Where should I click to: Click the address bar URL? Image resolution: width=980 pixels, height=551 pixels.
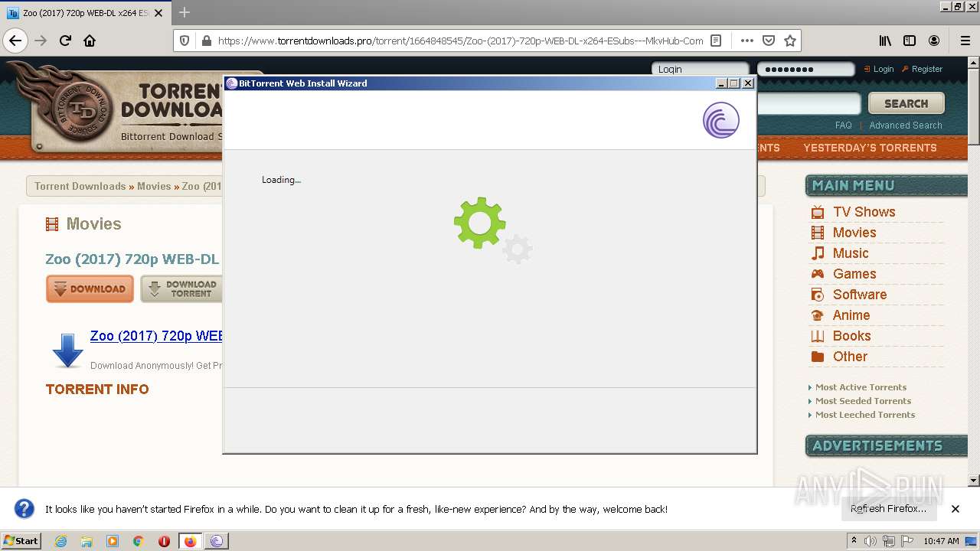460,41
